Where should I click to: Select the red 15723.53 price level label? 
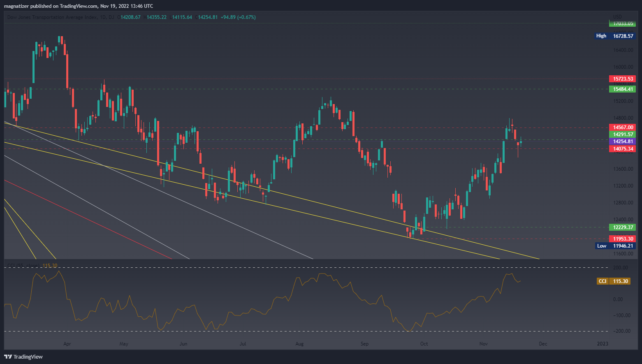[x=622, y=79]
